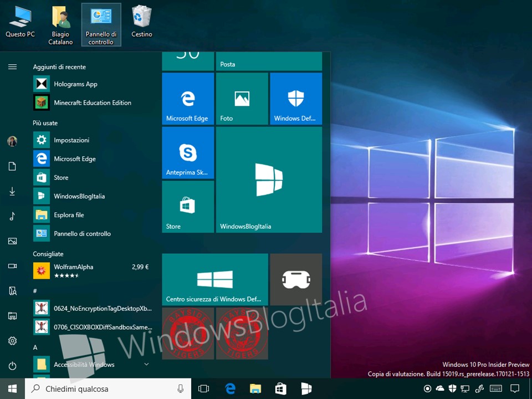532x399 pixels.
Task: Open the 0706_CISOXBOXDiffSandboxSame... app entry
Action: click(93, 327)
